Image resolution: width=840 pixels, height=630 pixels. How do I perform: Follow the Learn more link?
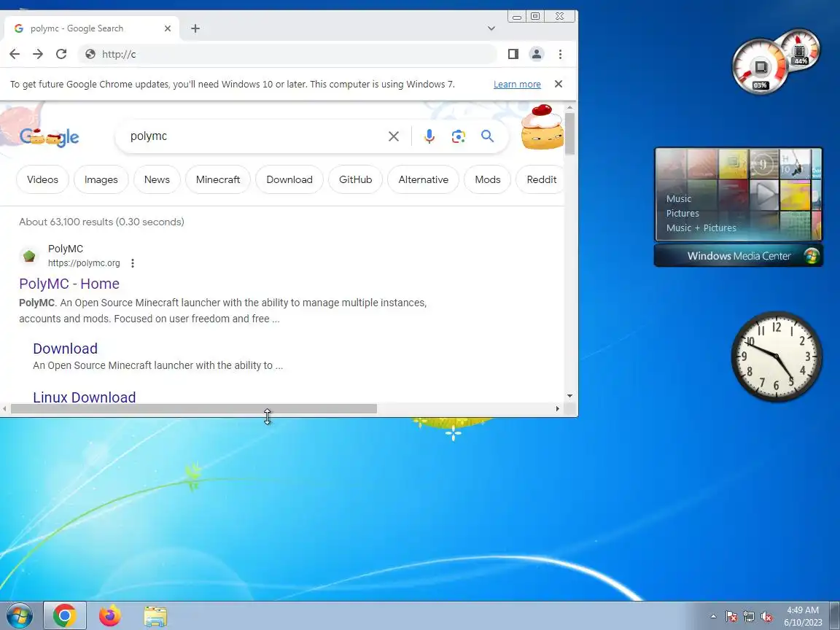pos(517,84)
